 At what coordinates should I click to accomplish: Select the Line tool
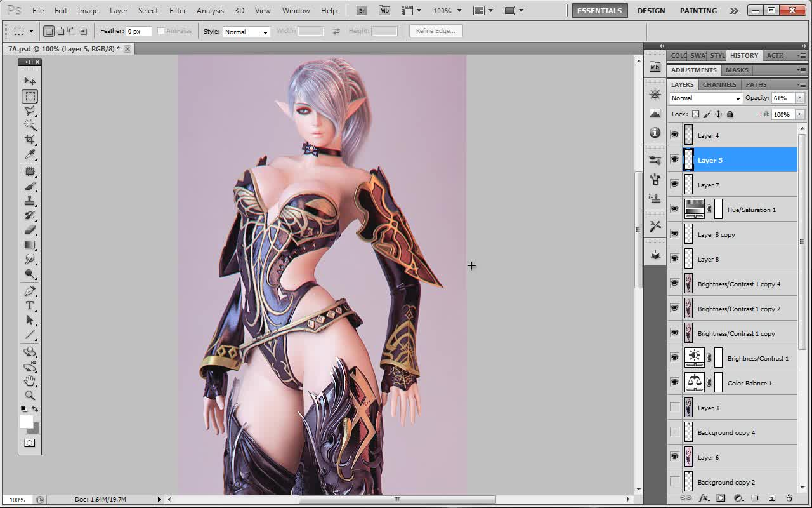[30, 335]
